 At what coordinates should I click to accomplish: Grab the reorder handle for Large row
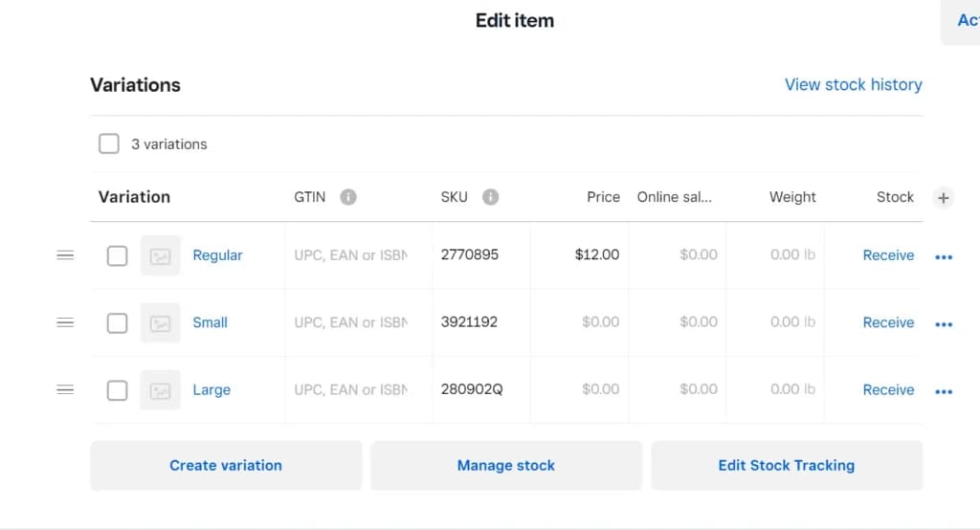point(65,389)
